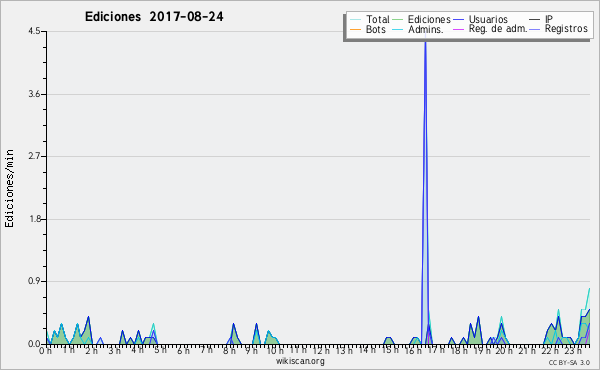
Task: Click the 23 h x-axis label
Action: click(x=573, y=350)
